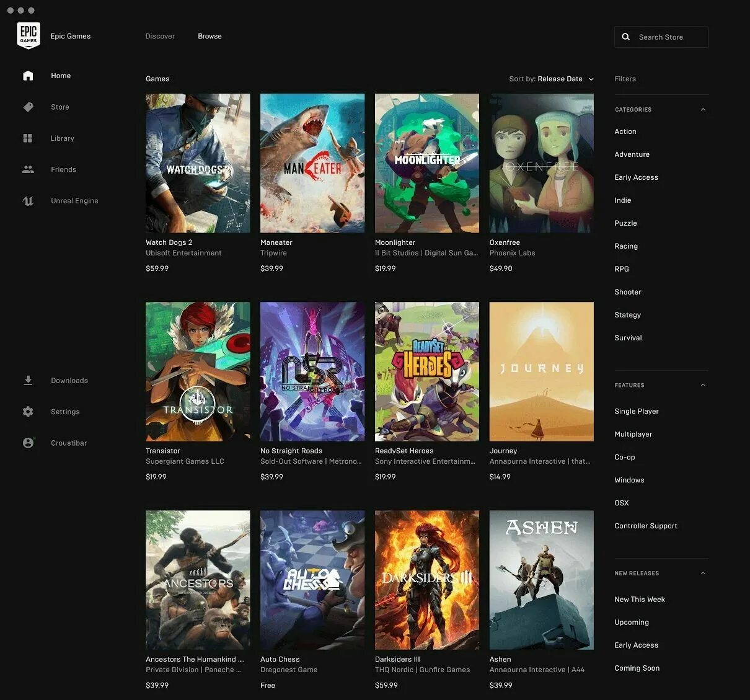Filter by RPG category
The height and width of the screenshot is (700, 750).
[x=622, y=269]
